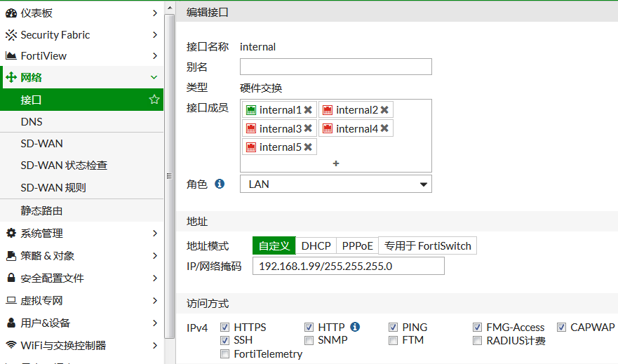
Task: Click the FortiView chart icon
Action: (11, 56)
